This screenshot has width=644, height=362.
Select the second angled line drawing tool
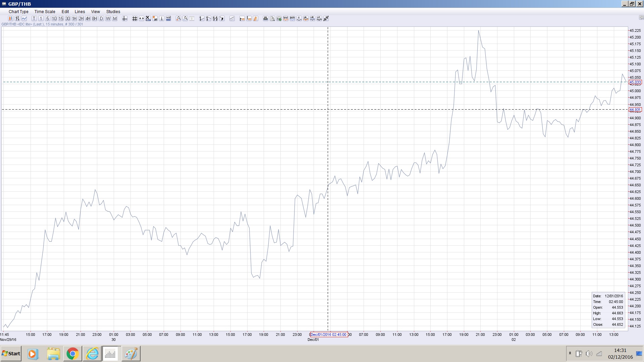pyautogui.click(x=209, y=18)
